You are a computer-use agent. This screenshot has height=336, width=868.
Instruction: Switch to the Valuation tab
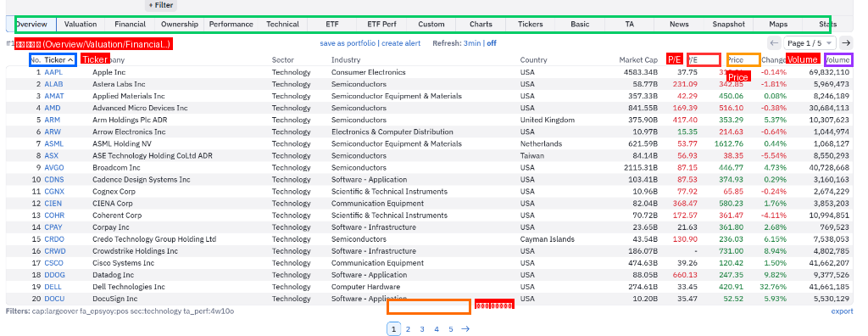click(81, 25)
